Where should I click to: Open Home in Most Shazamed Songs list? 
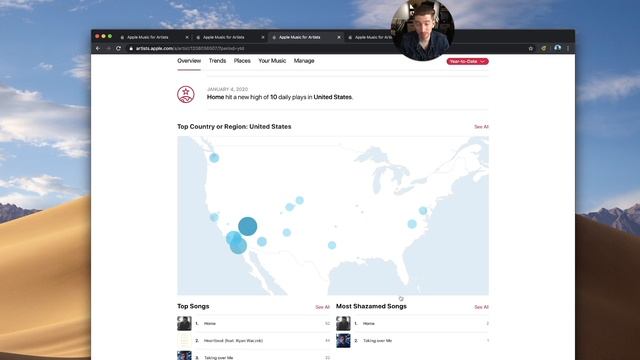point(412,323)
